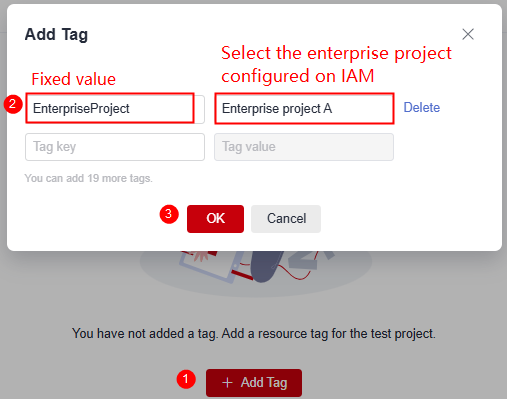Cancel adding the tag
Viewport: 507px width, 399px height.
point(286,219)
